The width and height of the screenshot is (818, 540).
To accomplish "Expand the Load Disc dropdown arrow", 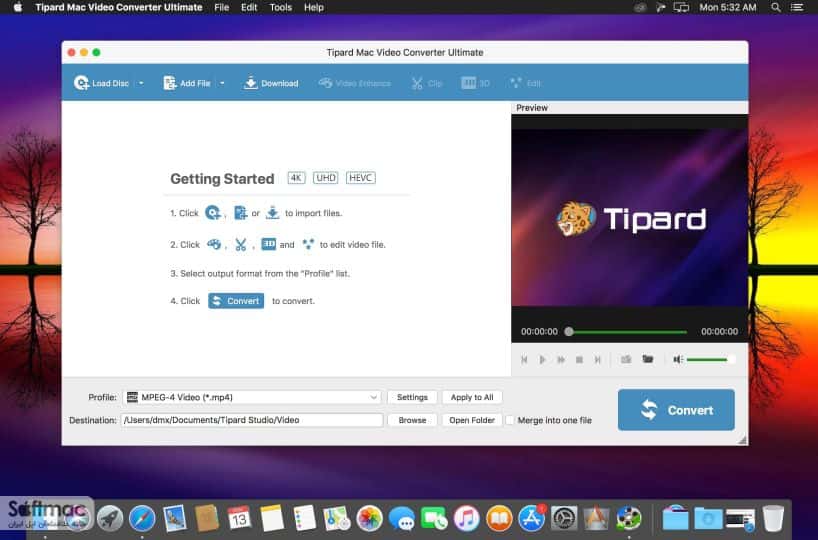I will click(x=141, y=83).
